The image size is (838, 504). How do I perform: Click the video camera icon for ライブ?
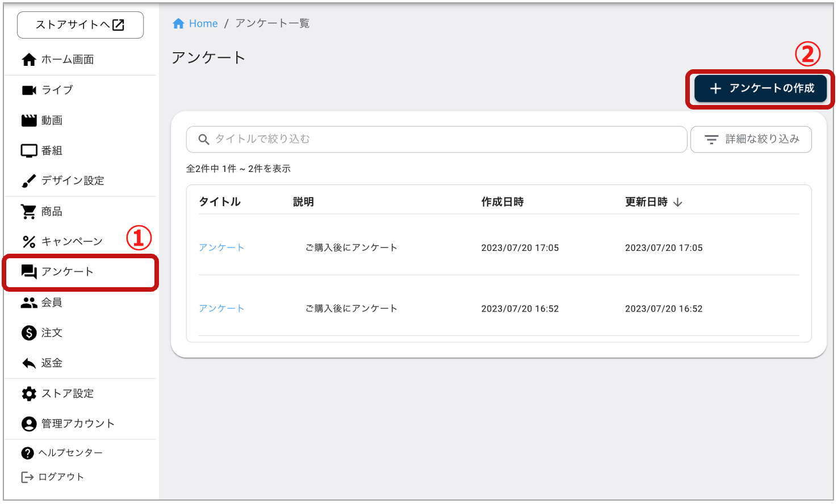tap(29, 90)
